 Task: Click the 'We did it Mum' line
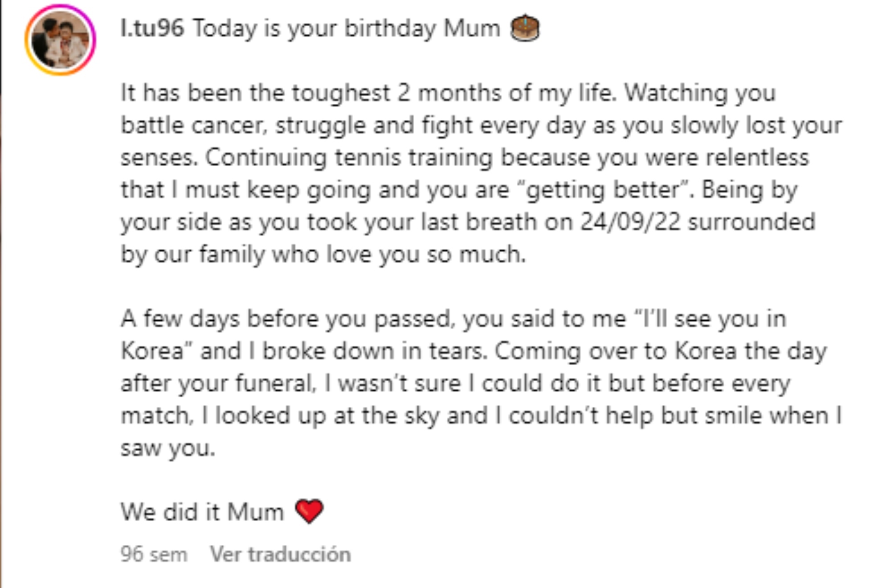pyautogui.click(x=202, y=511)
